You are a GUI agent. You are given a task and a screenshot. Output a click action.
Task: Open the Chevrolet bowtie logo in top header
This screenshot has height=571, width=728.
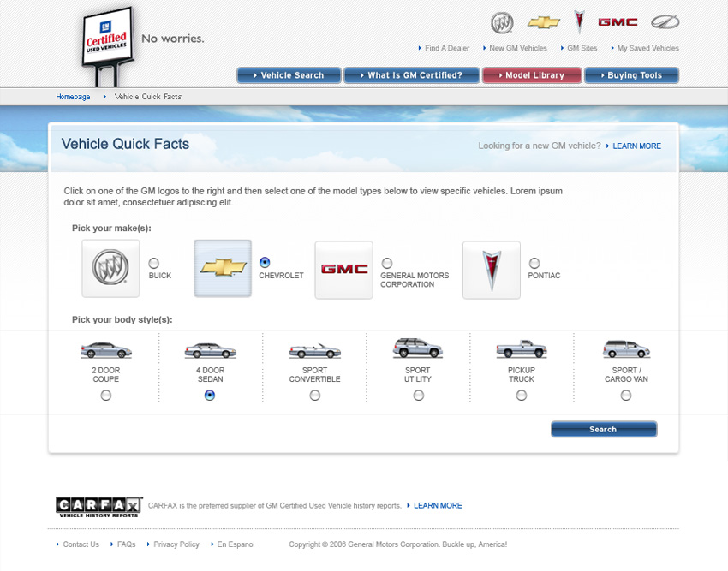pos(544,21)
